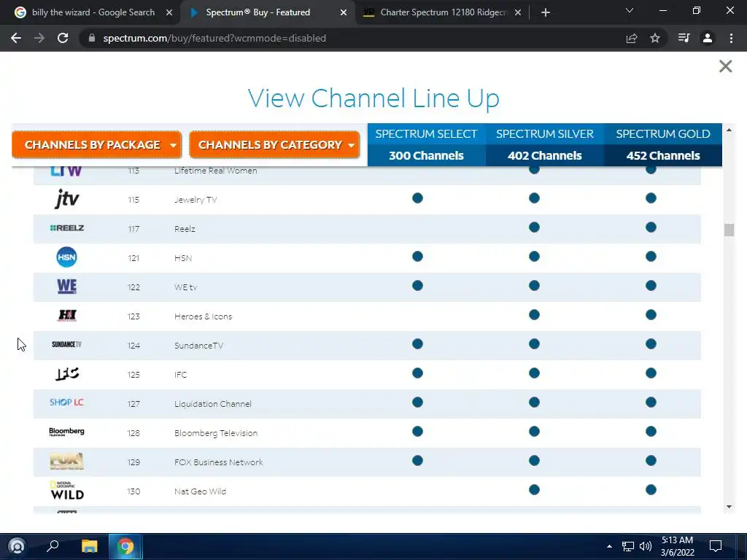Share this page icon
Viewport: 747px width, 560px height.
[x=632, y=38]
